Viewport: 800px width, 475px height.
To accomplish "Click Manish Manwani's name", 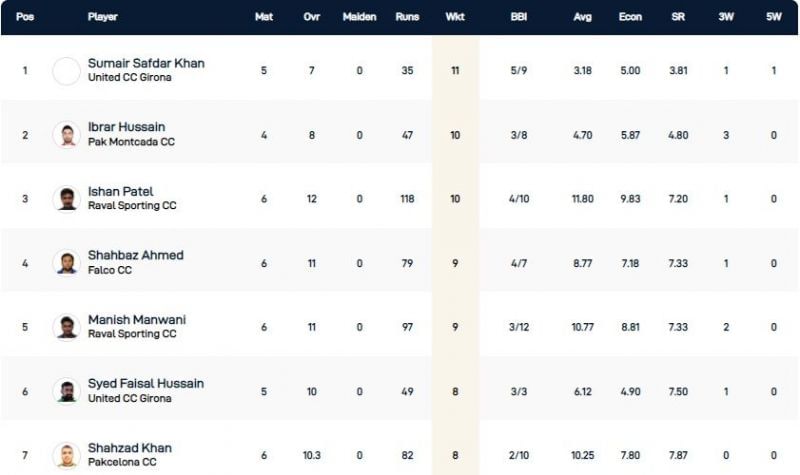I will click(x=136, y=319).
